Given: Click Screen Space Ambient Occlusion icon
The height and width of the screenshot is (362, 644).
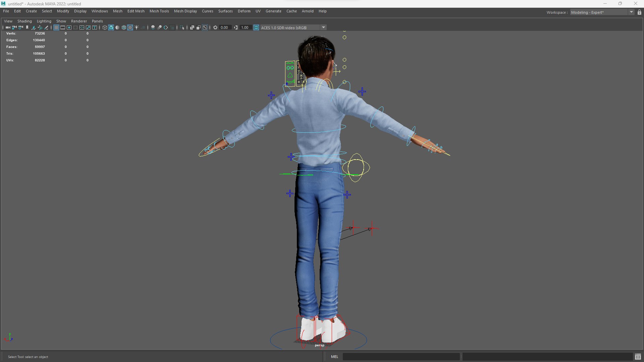Looking at the screenshot, I should pyautogui.click(x=153, y=27).
